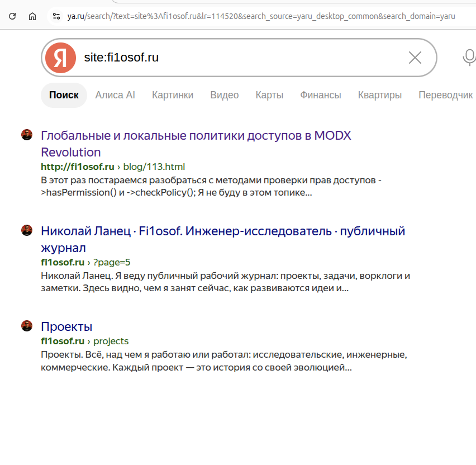Click the Yandex Я logo
Screen dimensions: 476x465
pyautogui.click(x=60, y=58)
